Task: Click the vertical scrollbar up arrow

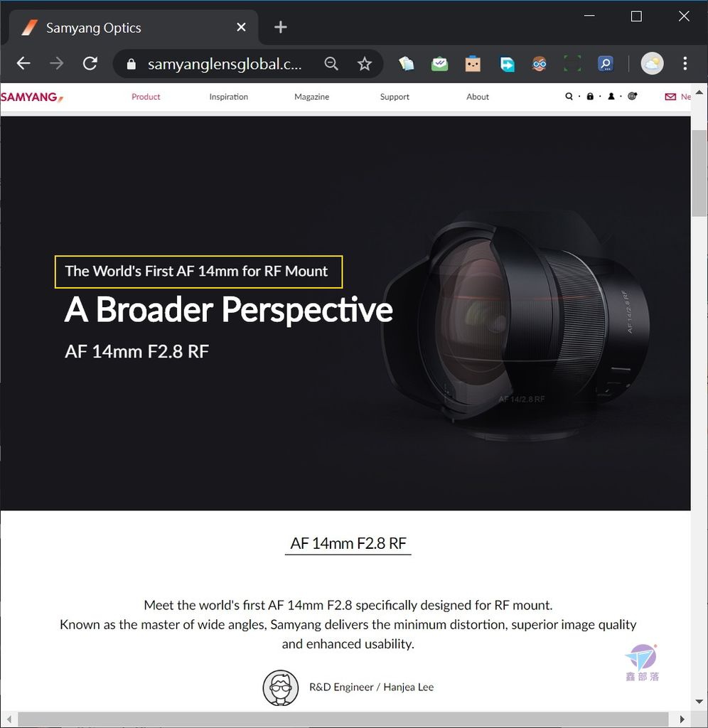Action: point(699,92)
